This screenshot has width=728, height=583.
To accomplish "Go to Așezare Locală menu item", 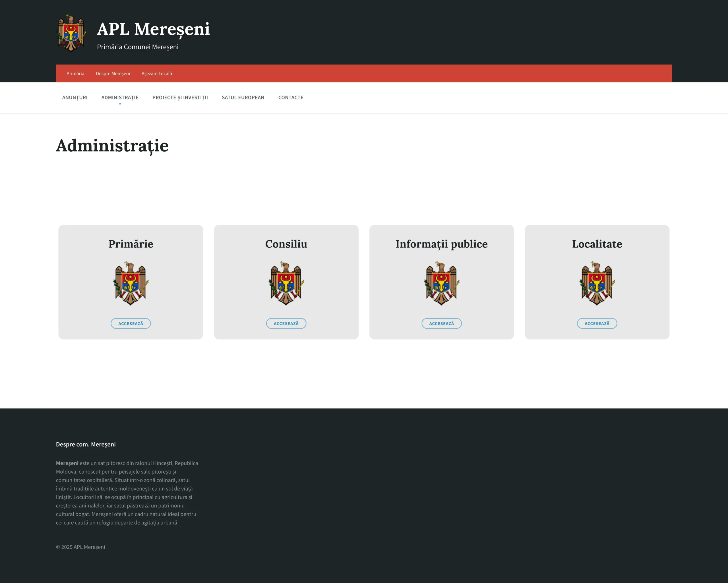I will tap(157, 74).
